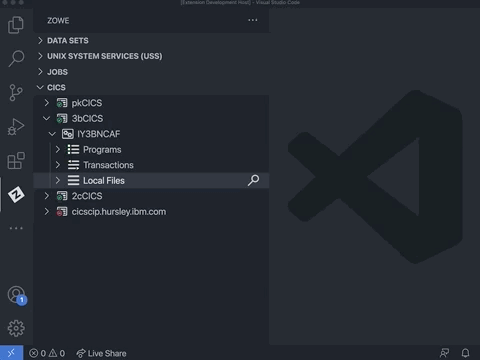Expand the Programs node chevron
480x360 pixels.
coord(58,149)
